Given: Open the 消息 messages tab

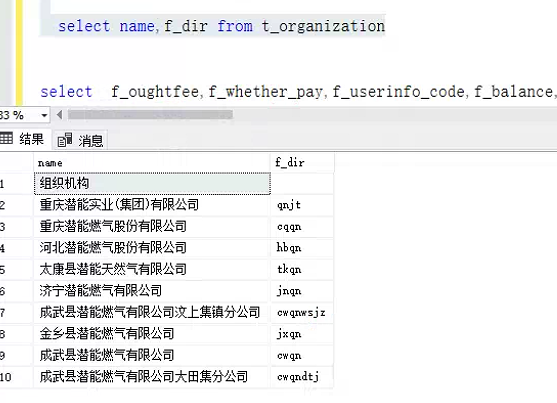Looking at the screenshot, I should (80, 140).
